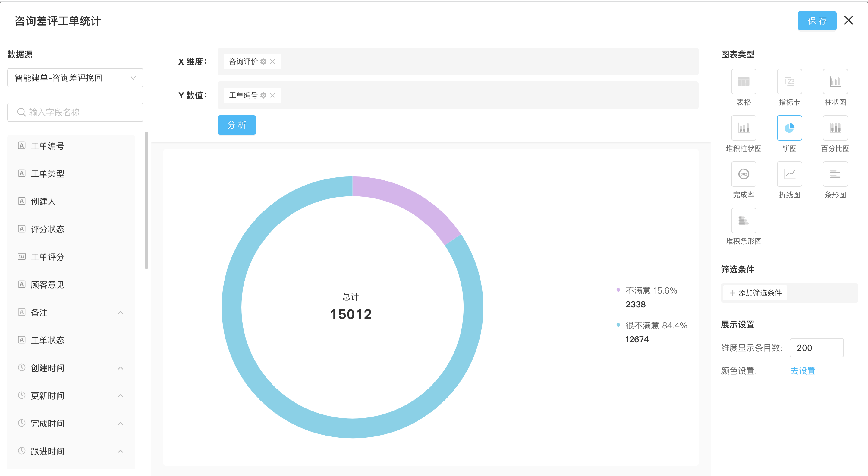868x476 pixels.
Task: Click 添加筛选条件 to add a filter
Action: tap(755, 293)
